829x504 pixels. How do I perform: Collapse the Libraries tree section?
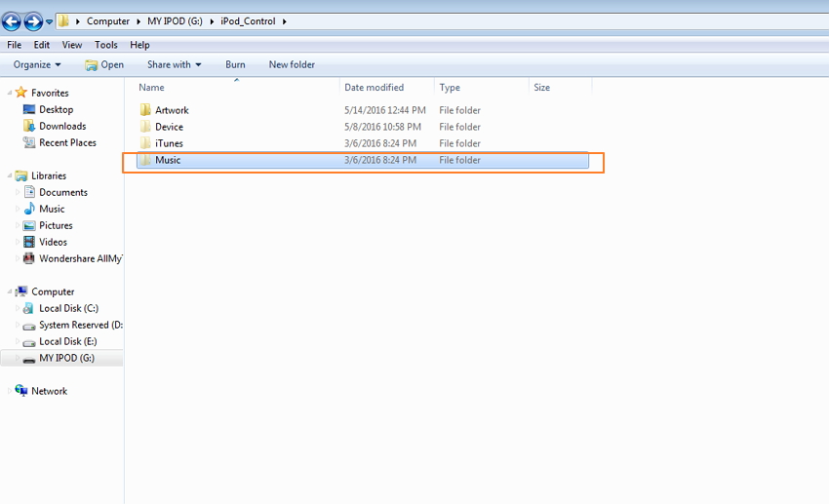(x=11, y=176)
